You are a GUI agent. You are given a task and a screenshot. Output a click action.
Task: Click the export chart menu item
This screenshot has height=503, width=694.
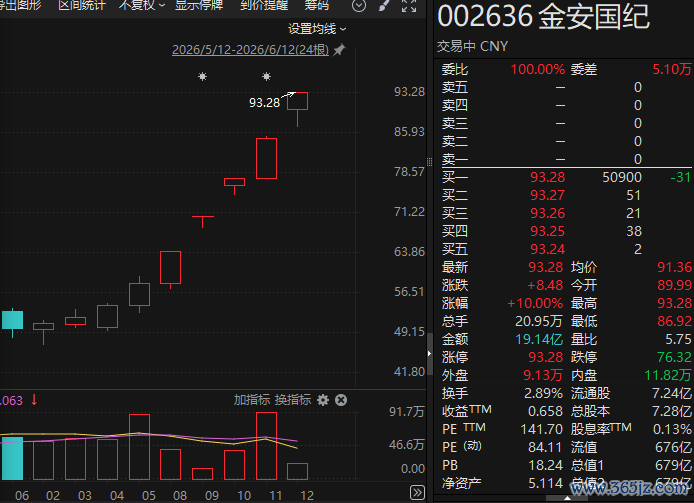pos(20,5)
